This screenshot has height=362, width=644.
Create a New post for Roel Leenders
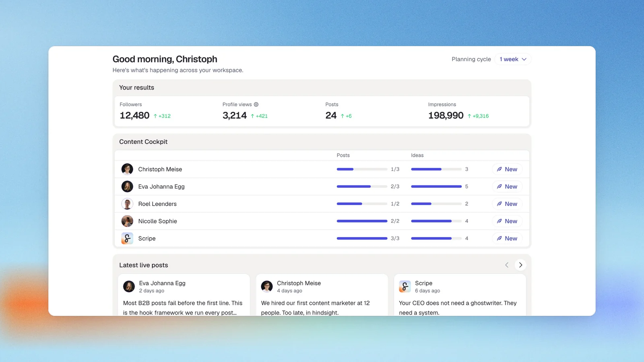click(x=507, y=204)
